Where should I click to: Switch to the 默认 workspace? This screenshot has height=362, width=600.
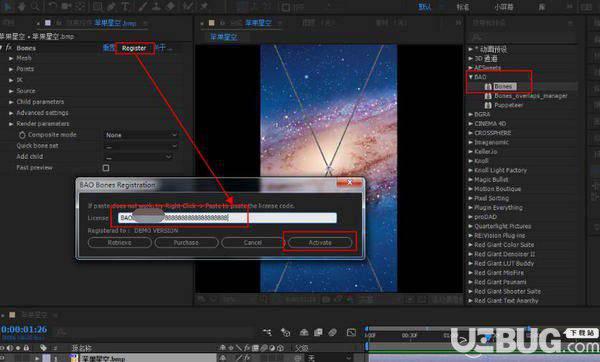tap(425, 7)
